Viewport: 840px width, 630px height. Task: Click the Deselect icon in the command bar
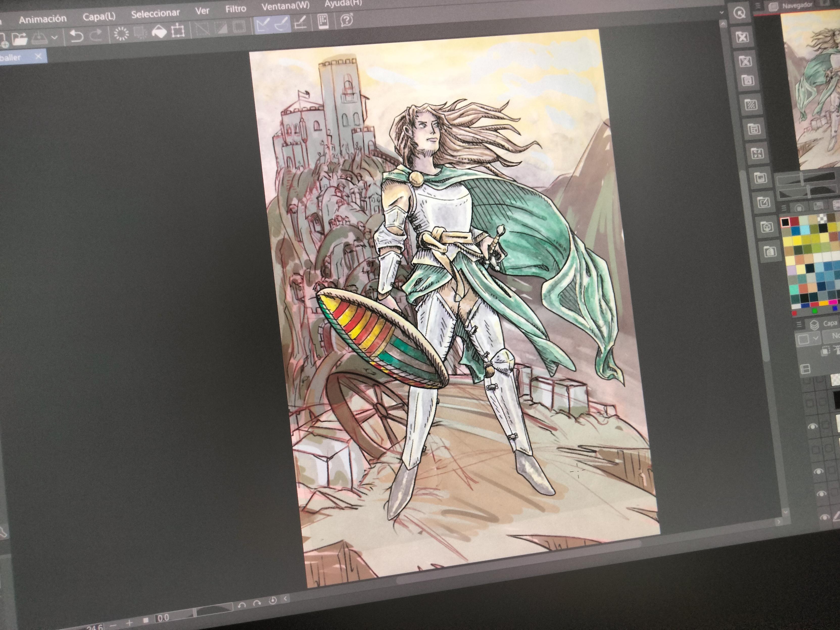tap(202, 29)
